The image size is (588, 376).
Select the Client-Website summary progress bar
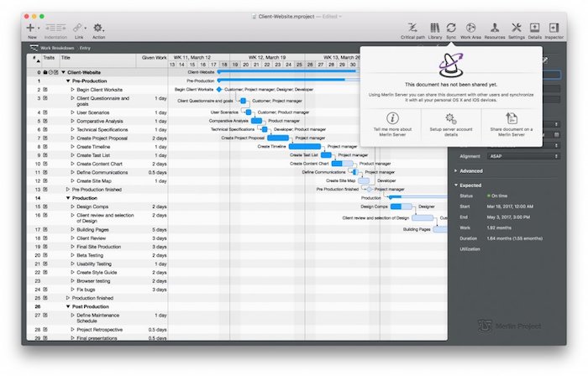287,71
